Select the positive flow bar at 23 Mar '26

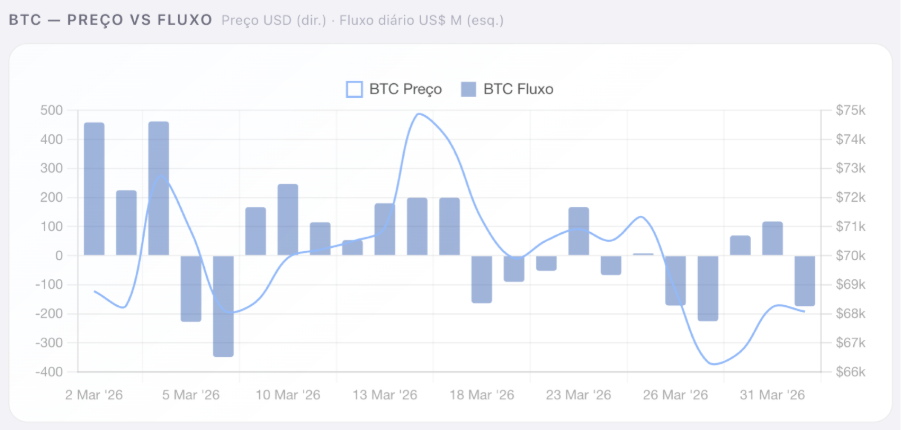coord(578,231)
